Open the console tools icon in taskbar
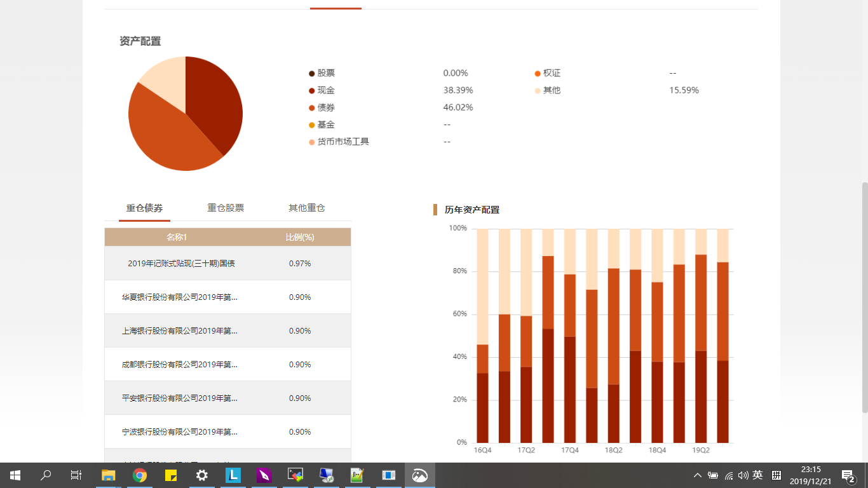 click(295, 475)
